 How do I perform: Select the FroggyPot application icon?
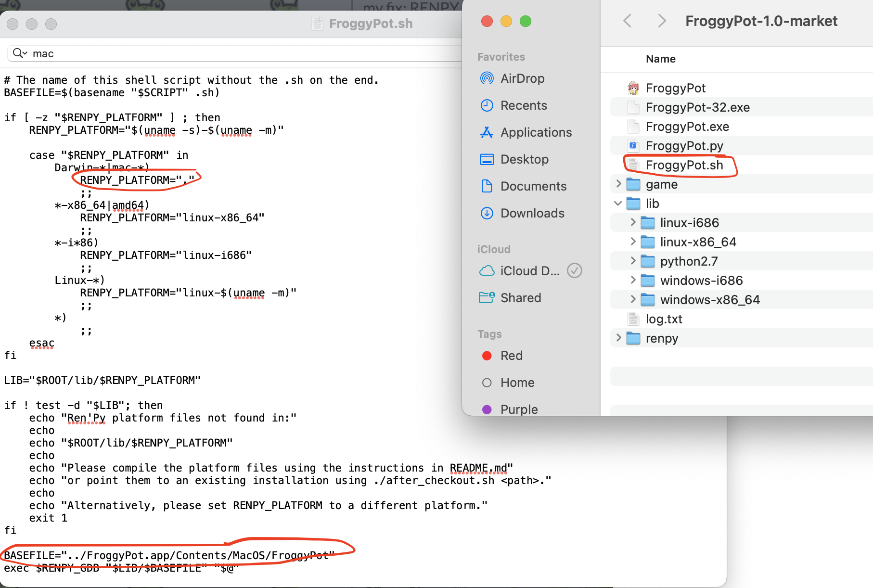tap(633, 88)
